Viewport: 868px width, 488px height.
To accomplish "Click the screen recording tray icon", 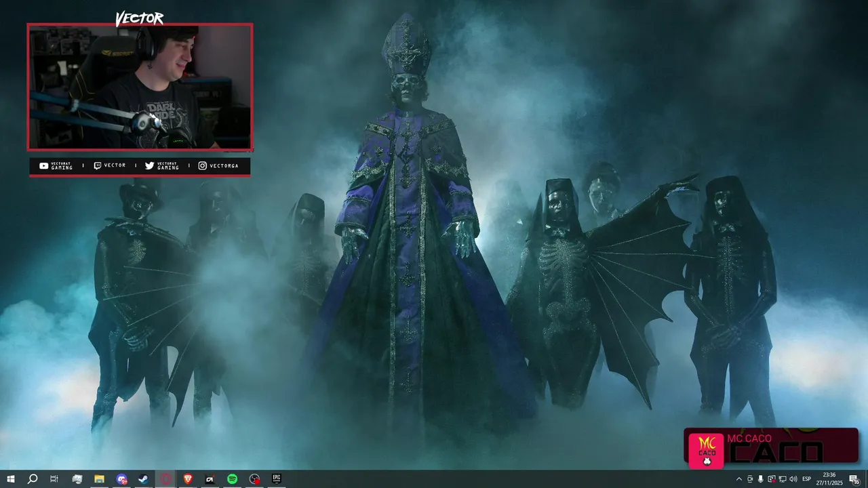I will pyautogui.click(x=771, y=479).
